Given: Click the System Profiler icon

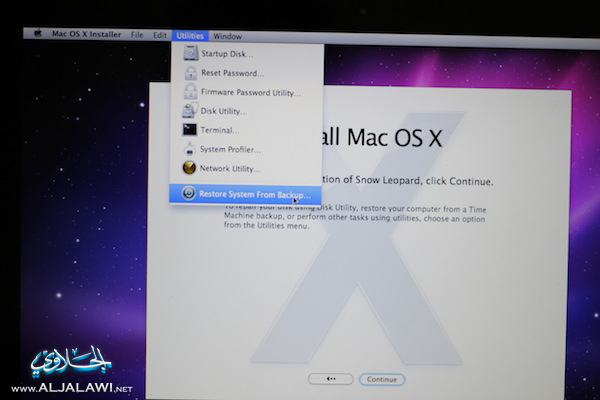Looking at the screenshot, I should tap(189, 149).
